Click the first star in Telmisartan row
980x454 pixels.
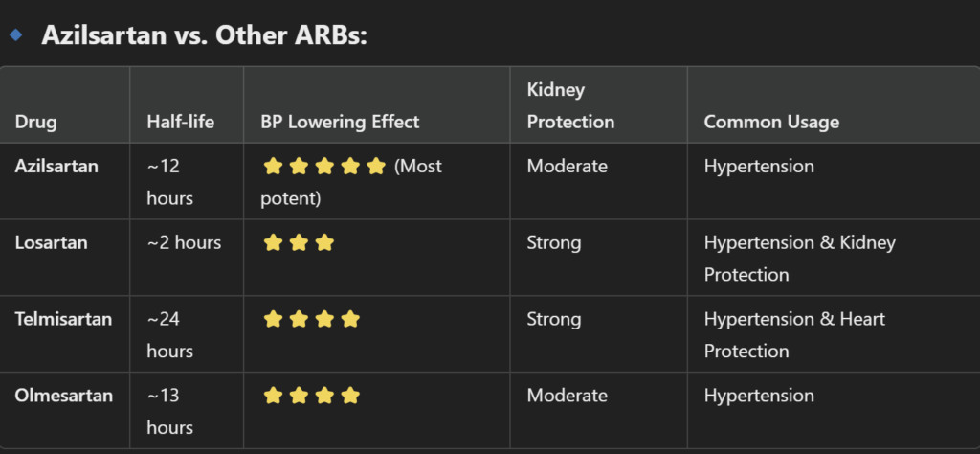point(273,320)
